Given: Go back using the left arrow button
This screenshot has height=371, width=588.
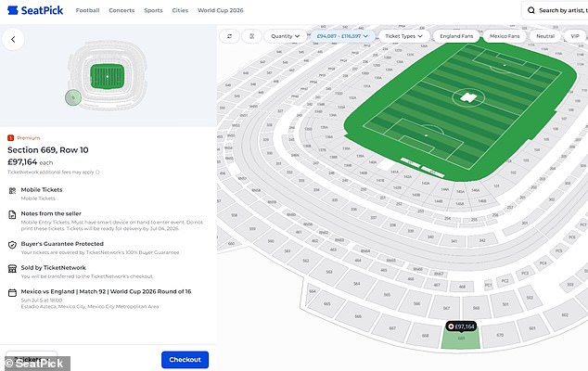Looking at the screenshot, I should 13,39.
